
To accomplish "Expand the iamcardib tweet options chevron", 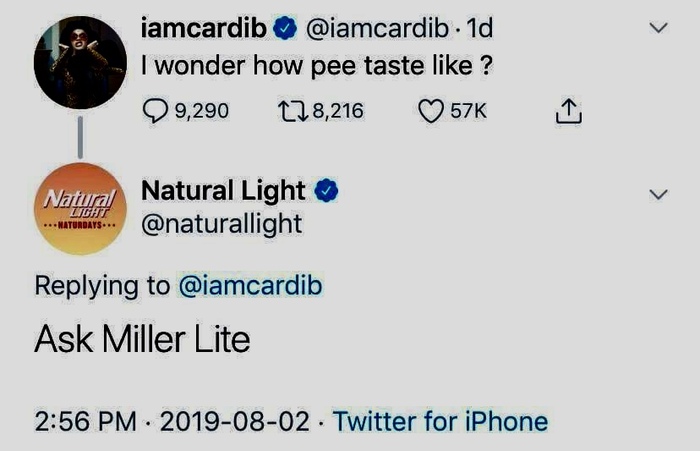I will [x=657, y=29].
